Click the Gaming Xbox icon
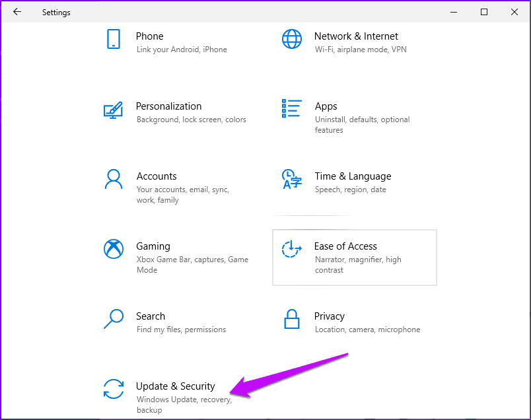 [114, 249]
